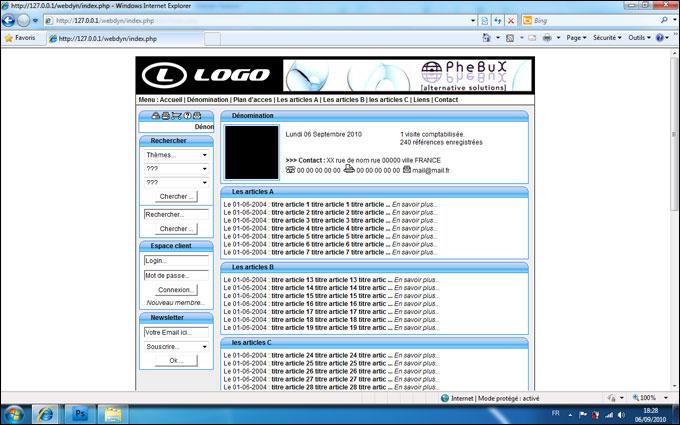Click the IE back navigation arrow

coord(8,20)
